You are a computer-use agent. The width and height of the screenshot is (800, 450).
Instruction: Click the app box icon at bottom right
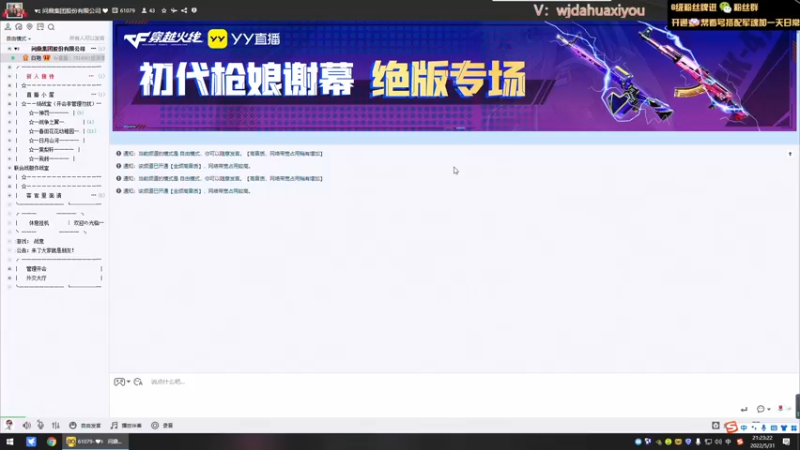pyautogui.click(x=716, y=426)
